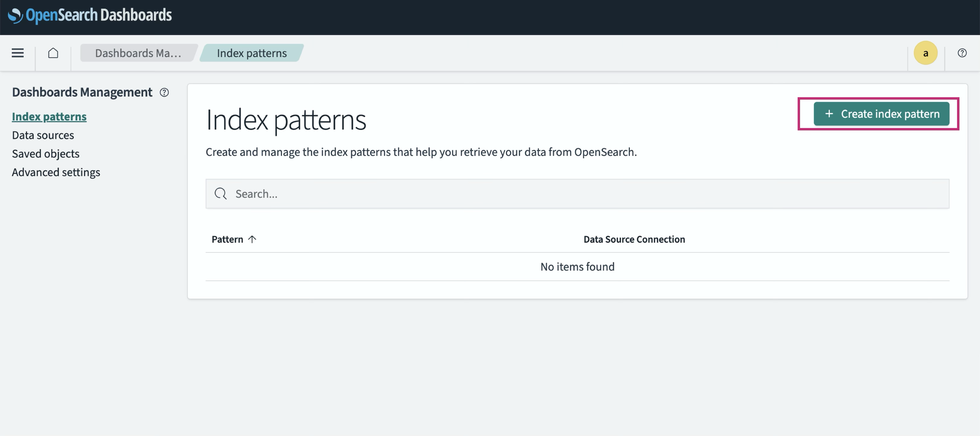The width and height of the screenshot is (980, 436).
Task: Click the 'Create and manage' description text
Action: [421, 152]
